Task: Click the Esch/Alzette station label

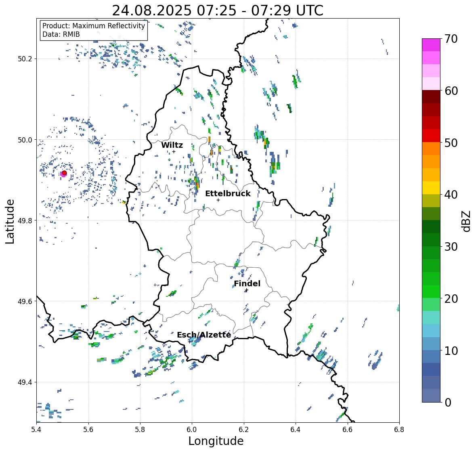Action: pos(204,335)
